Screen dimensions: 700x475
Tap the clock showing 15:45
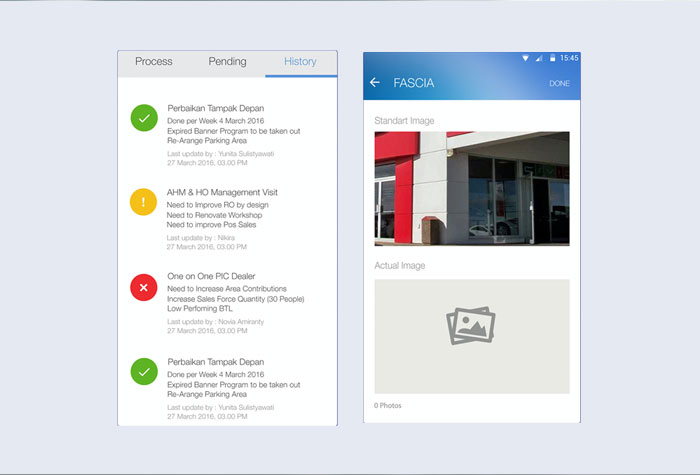[x=569, y=58]
